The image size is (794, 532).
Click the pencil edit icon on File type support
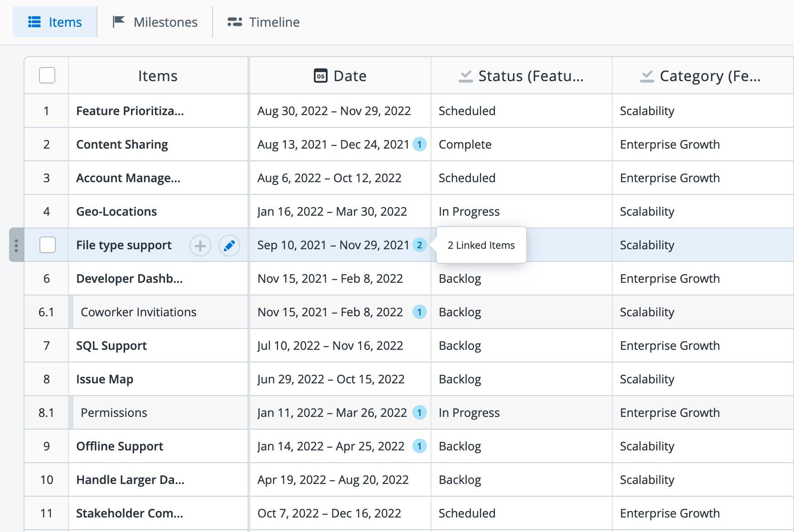pos(229,246)
